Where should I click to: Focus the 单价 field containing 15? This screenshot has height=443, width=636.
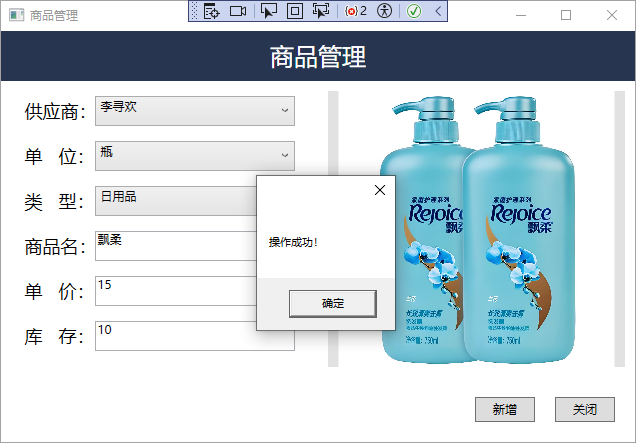(x=176, y=291)
